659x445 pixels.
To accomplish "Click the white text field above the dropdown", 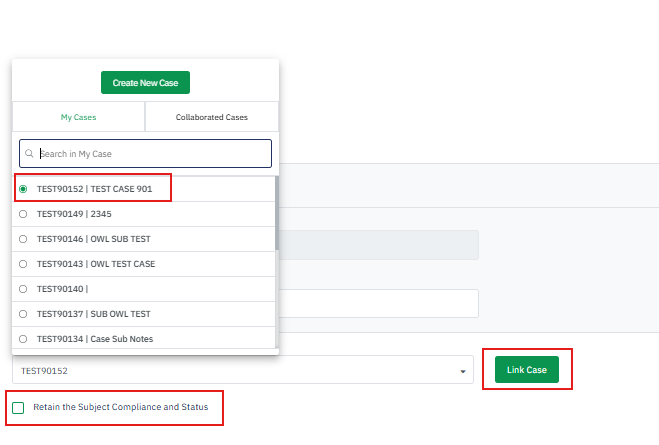I will pyautogui.click(x=378, y=304).
